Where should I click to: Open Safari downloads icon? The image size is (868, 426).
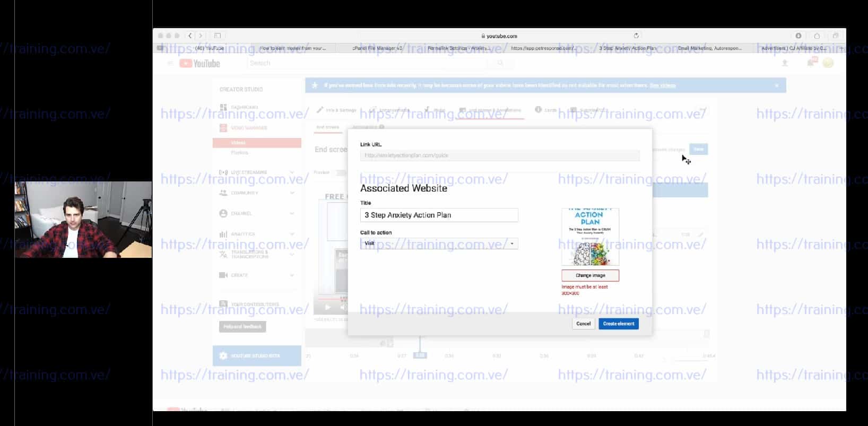798,36
